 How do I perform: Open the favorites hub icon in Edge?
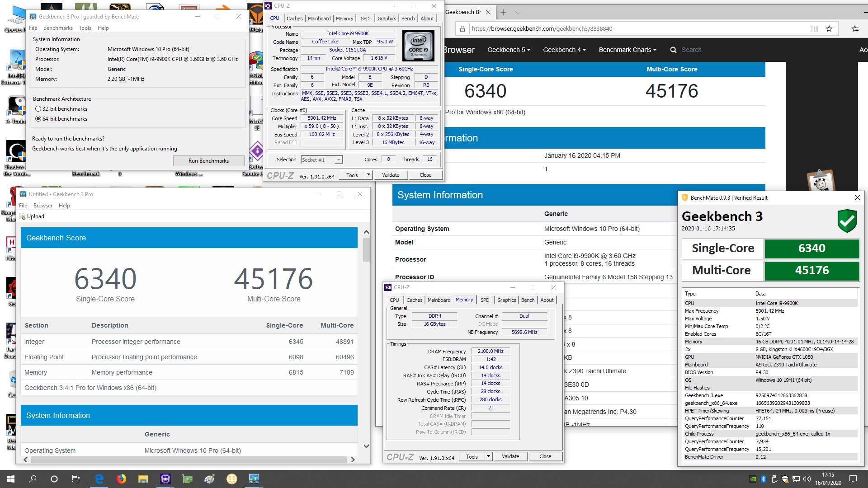[855, 28]
